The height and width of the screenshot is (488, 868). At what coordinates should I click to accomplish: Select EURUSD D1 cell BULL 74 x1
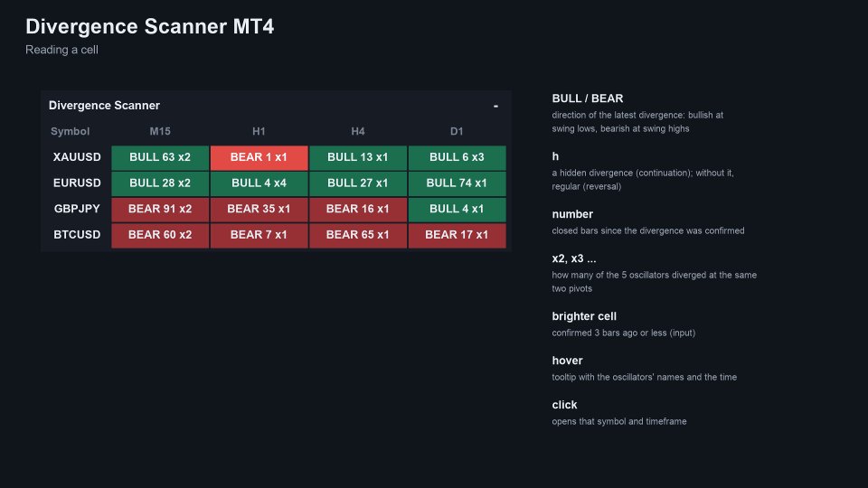point(457,183)
